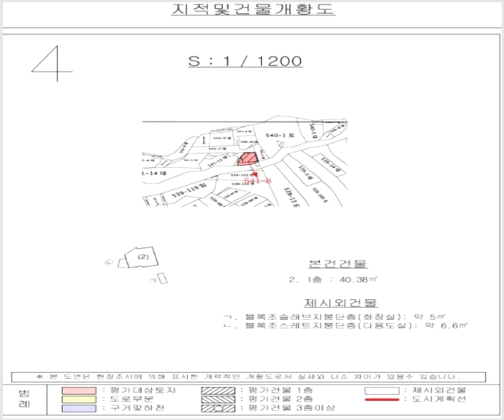Click the 1-14 대 parcel label

click(x=154, y=173)
